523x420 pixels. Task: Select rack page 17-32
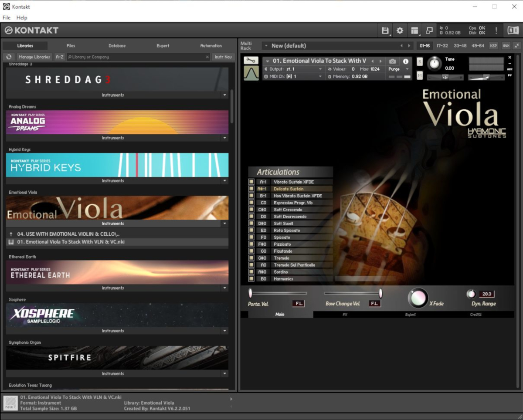pos(442,46)
